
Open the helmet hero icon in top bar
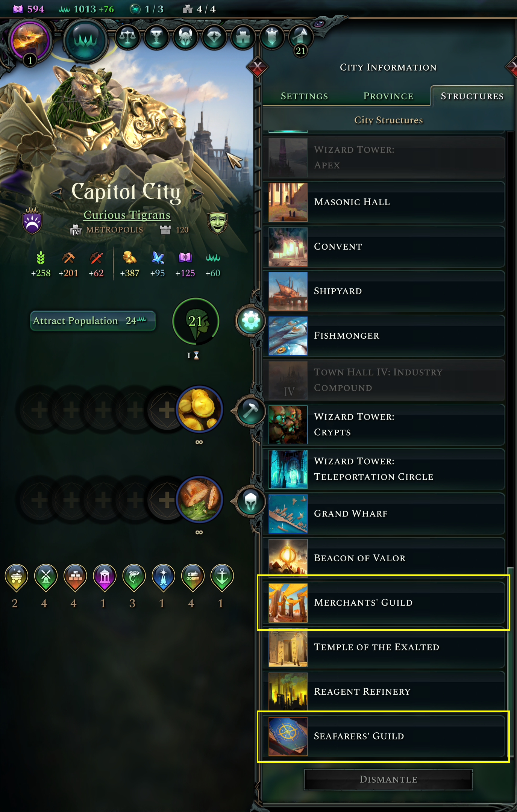tap(185, 37)
